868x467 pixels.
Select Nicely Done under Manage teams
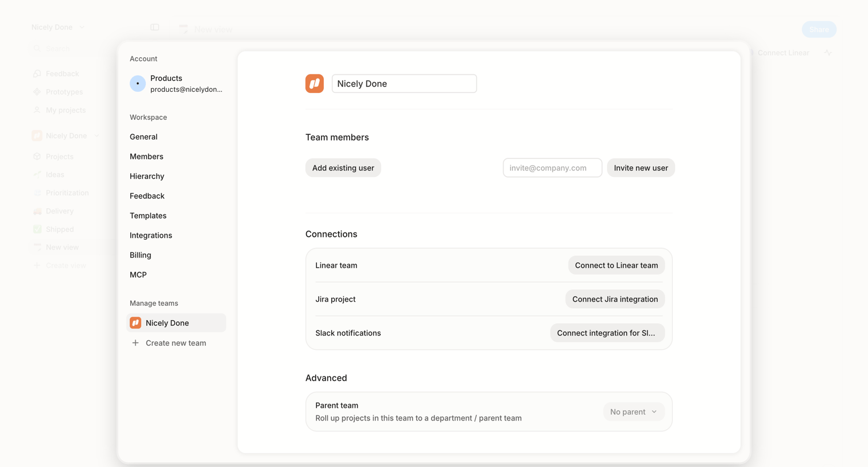coord(176,323)
